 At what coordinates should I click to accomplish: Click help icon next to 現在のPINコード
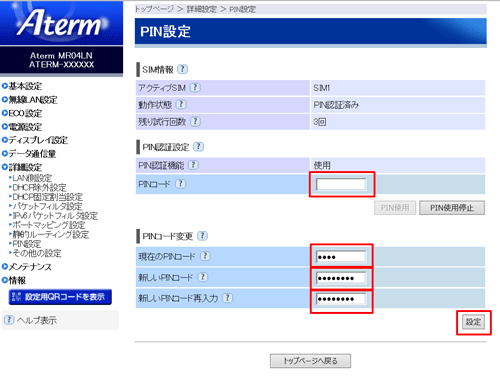click(x=205, y=256)
